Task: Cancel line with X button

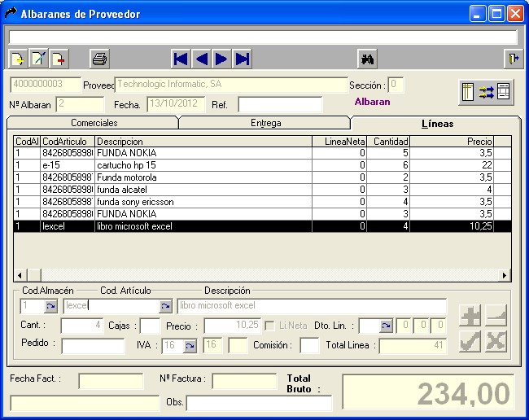Action: pyautogui.click(x=496, y=341)
